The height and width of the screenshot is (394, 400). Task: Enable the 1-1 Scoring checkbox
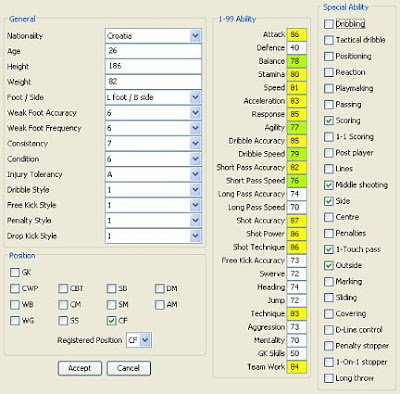(x=329, y=137)
